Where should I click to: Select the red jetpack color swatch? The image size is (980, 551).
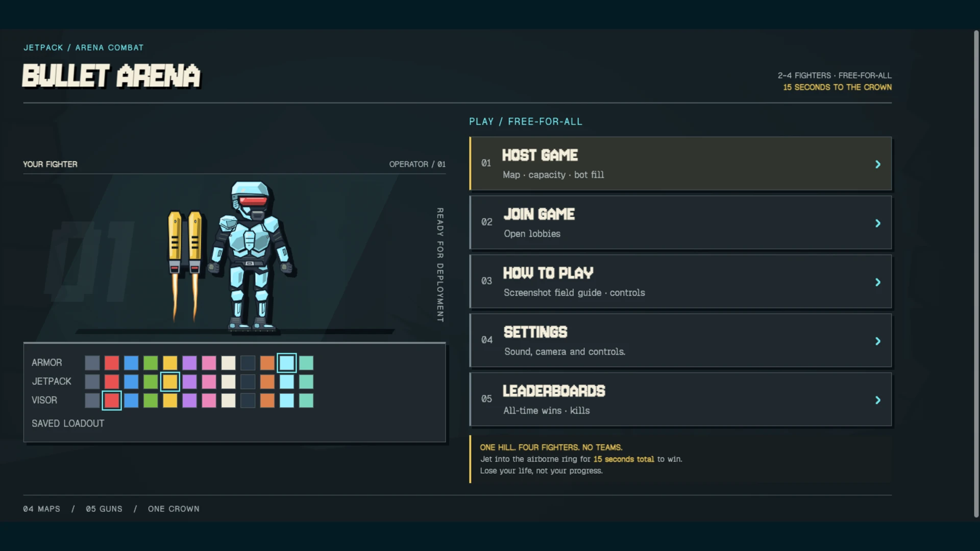112,382
